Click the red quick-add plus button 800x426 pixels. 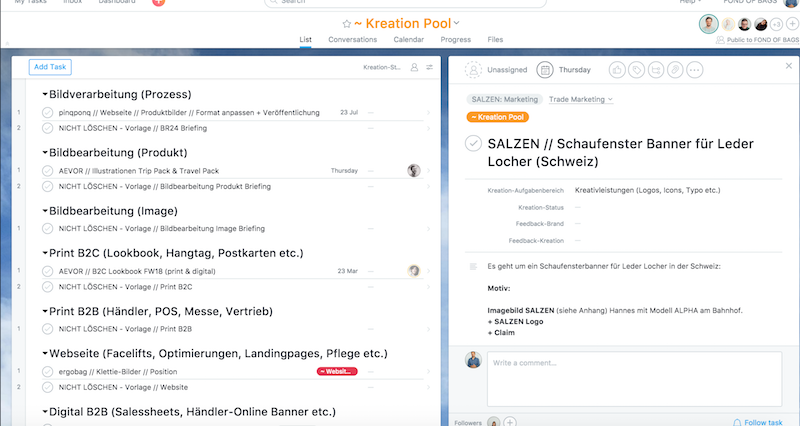point(159,2)
